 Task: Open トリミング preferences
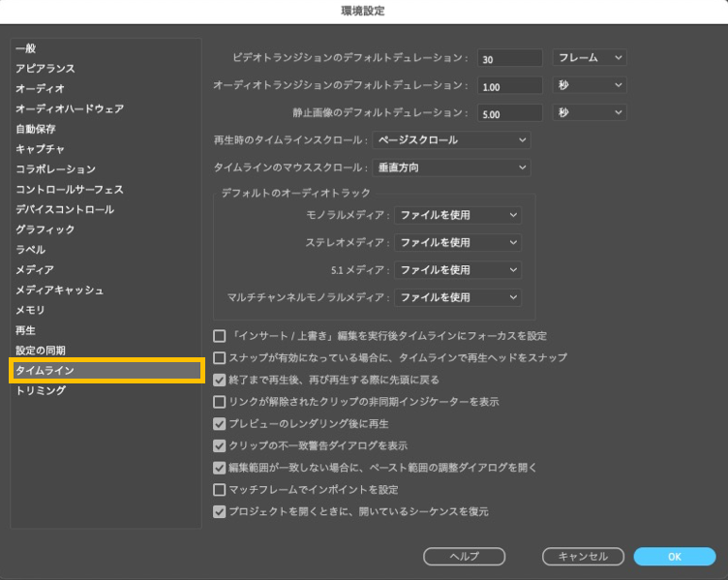41,390
